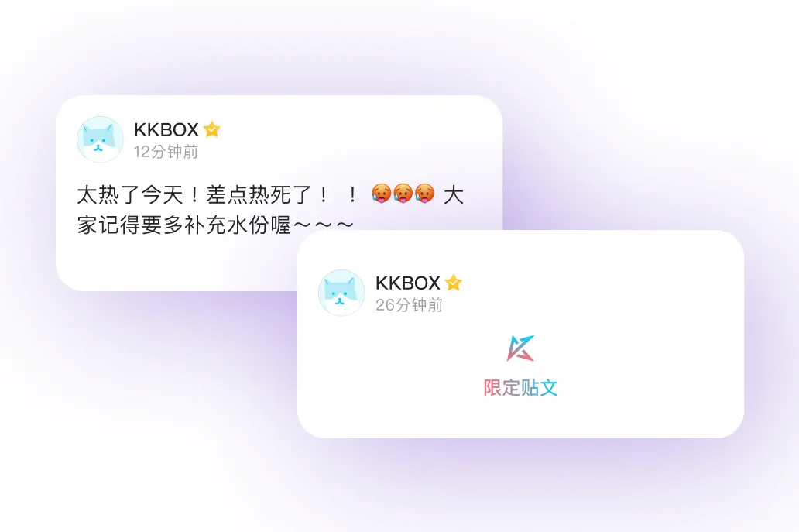This screenshot has width=799, height=532.
Task: Click the gold verified star beside the top KKBOX name
Action: [x=211, y=129]
